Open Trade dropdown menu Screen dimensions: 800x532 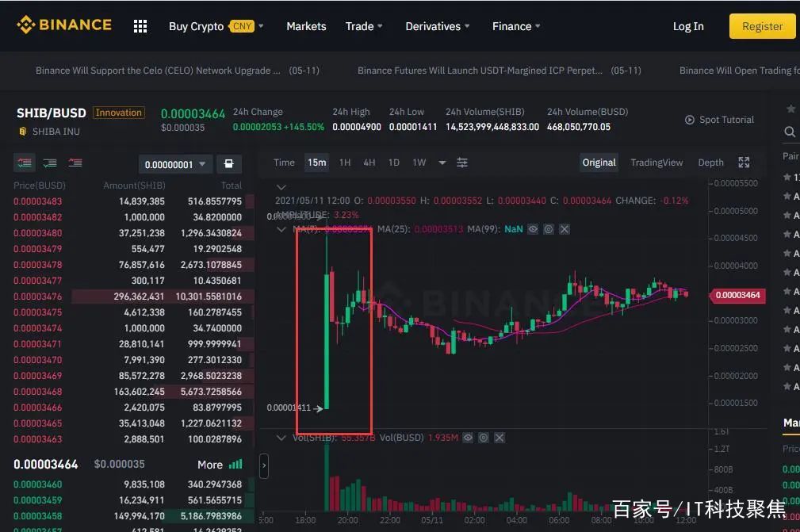pyautogui.click(x=364, y=26)
